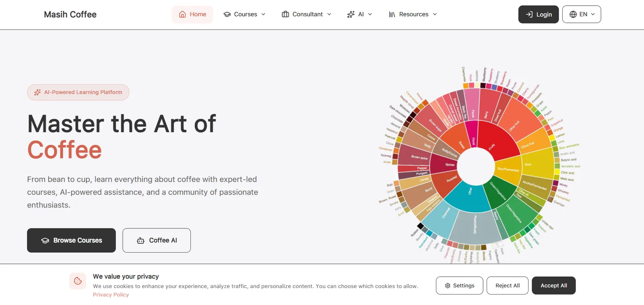Click the Browse Courses button

click(x=71, y=241)
